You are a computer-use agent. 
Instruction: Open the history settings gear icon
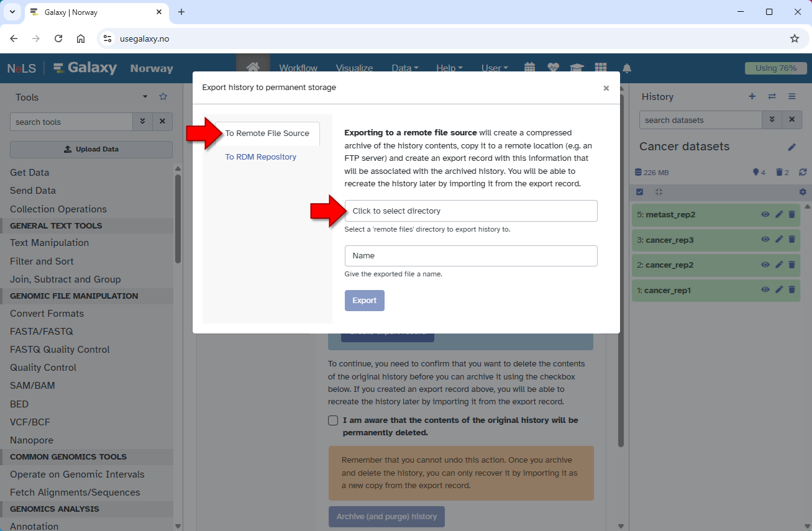pyautogui.click(x=803, y=193)
